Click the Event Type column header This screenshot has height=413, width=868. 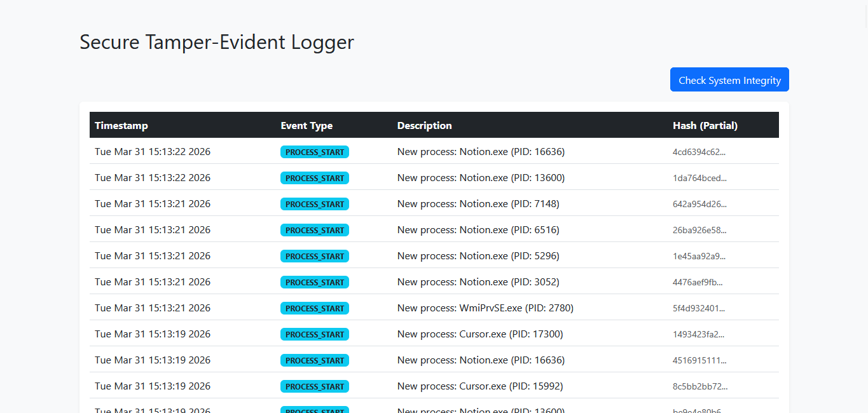(307, 125)
